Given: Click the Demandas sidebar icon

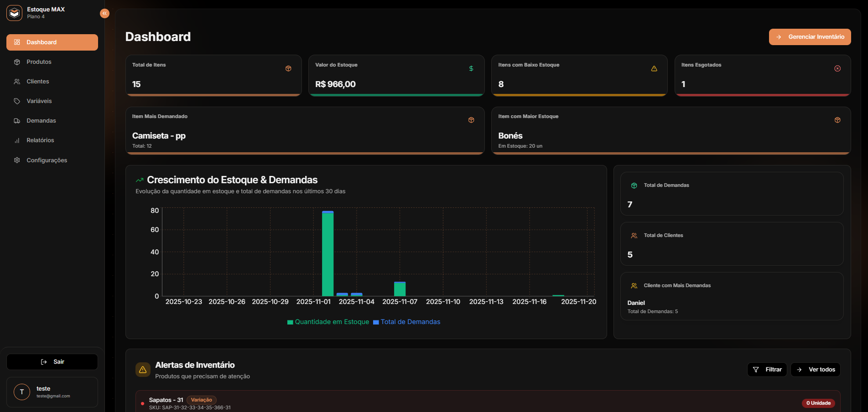Looking at the screenshot, I should (17, 120).
